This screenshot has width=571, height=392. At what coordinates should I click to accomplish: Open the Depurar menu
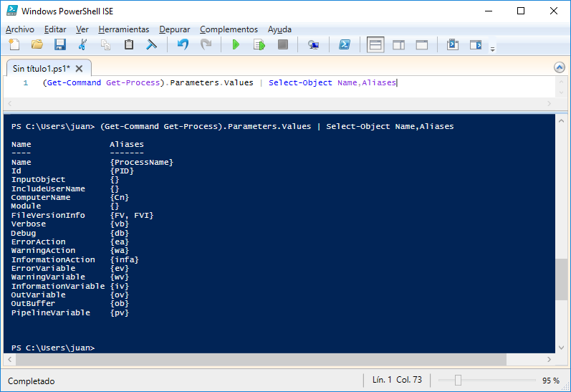click(x=174, y=29)
